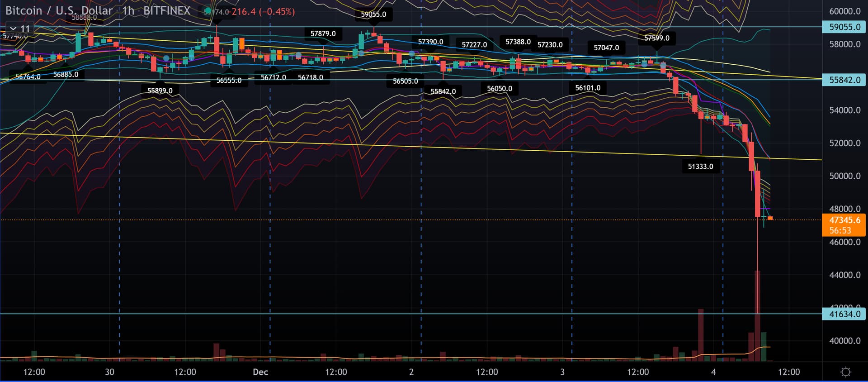This screenshot has height=382, width=868.
Task: Click the BITFINEX exchange label
Action: [166, 11]
